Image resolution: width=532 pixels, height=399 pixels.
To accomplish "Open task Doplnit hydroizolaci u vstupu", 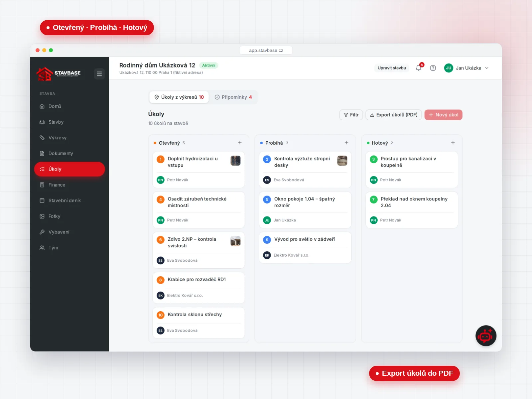I will point(199,170).
